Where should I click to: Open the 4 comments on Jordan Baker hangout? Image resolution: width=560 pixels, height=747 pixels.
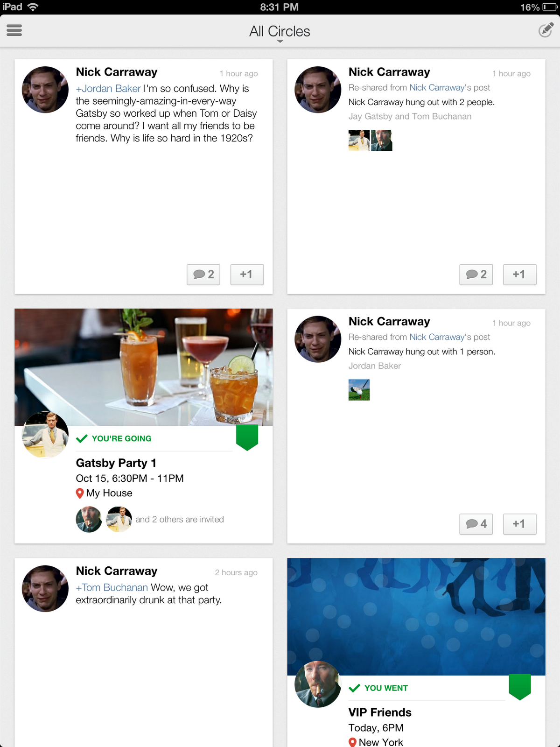476,524
